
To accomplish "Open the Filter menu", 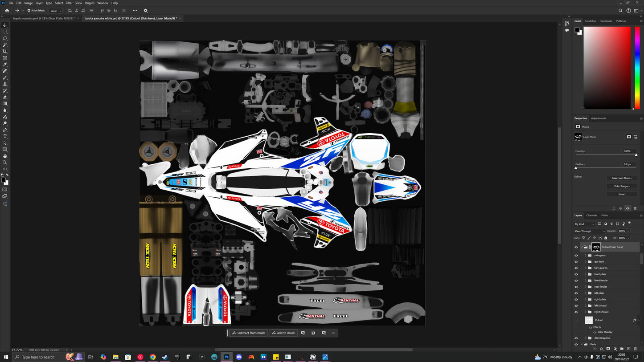I will (x=69, y=3).
